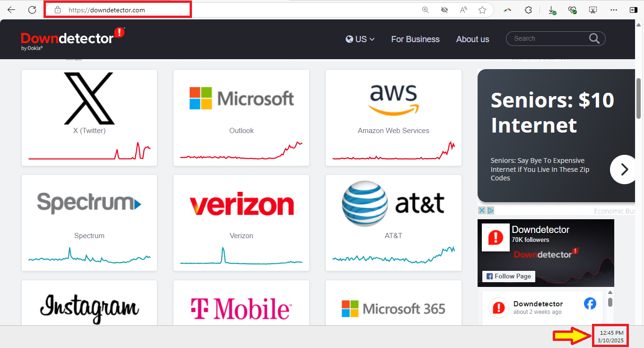644x348 pixels.
Task: Add this page to favorites with the star
Action: [x=482, y=10]
